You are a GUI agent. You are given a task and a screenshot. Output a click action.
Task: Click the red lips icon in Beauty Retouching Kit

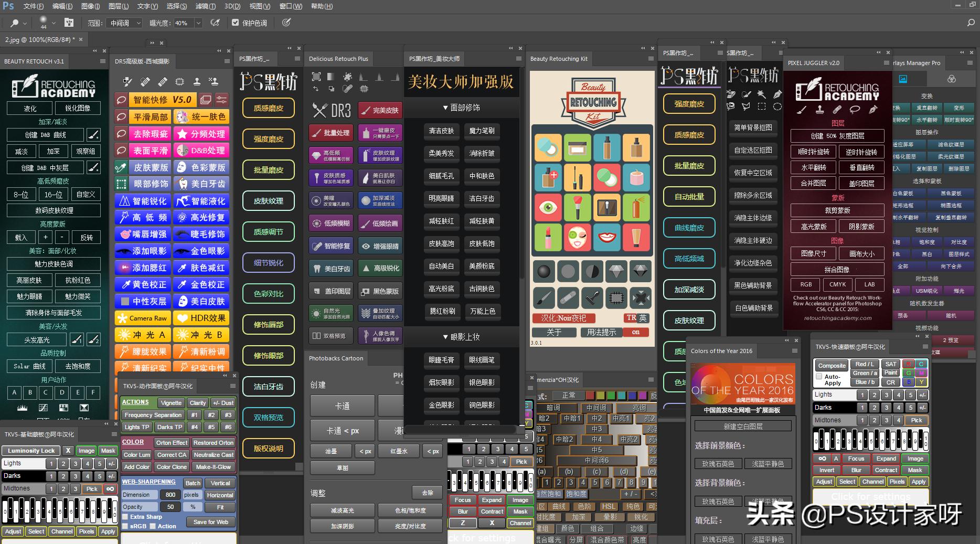coord(607,238)
